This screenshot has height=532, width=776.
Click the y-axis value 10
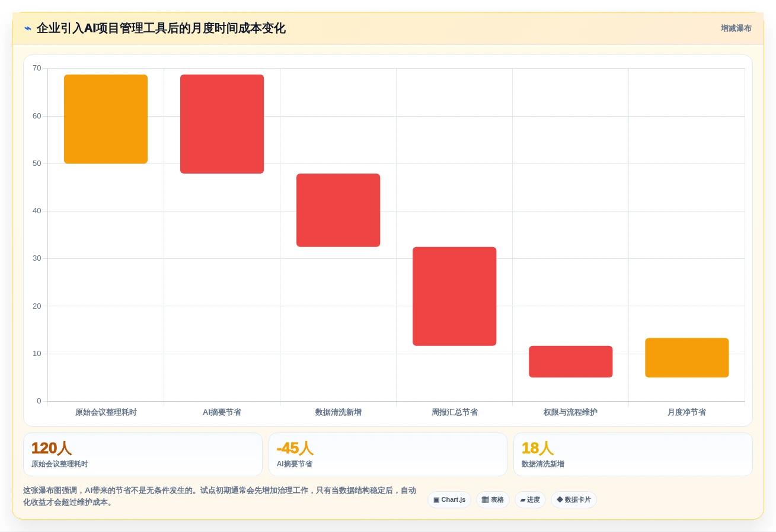(37, 354)
